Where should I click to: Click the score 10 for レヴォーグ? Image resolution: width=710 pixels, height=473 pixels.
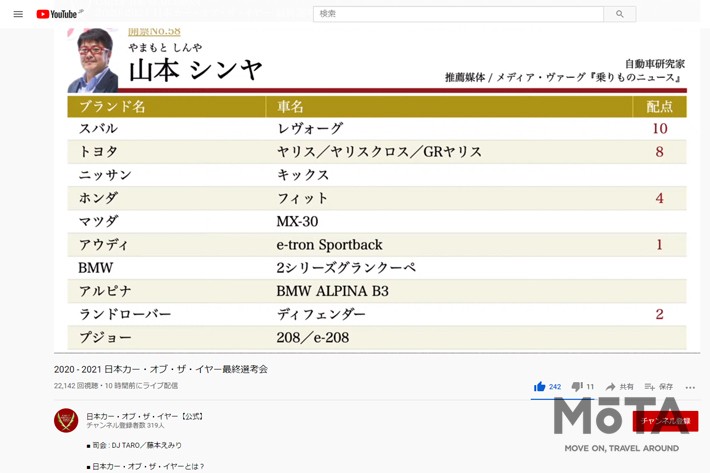[660, 129]
